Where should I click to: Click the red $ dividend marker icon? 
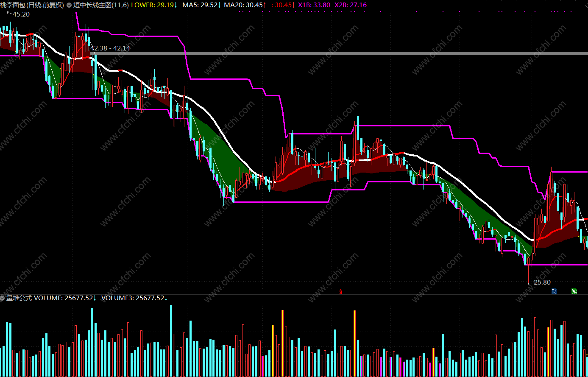click(x=341, y=291)
